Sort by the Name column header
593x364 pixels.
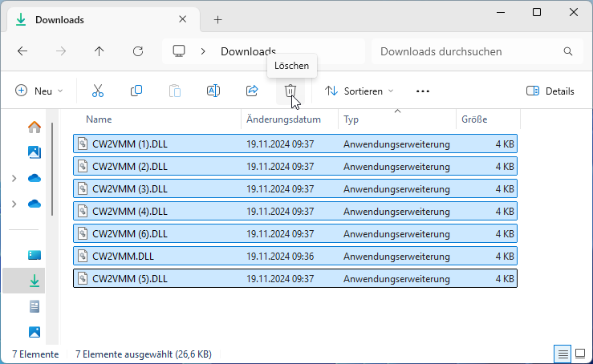coord(99,119)
